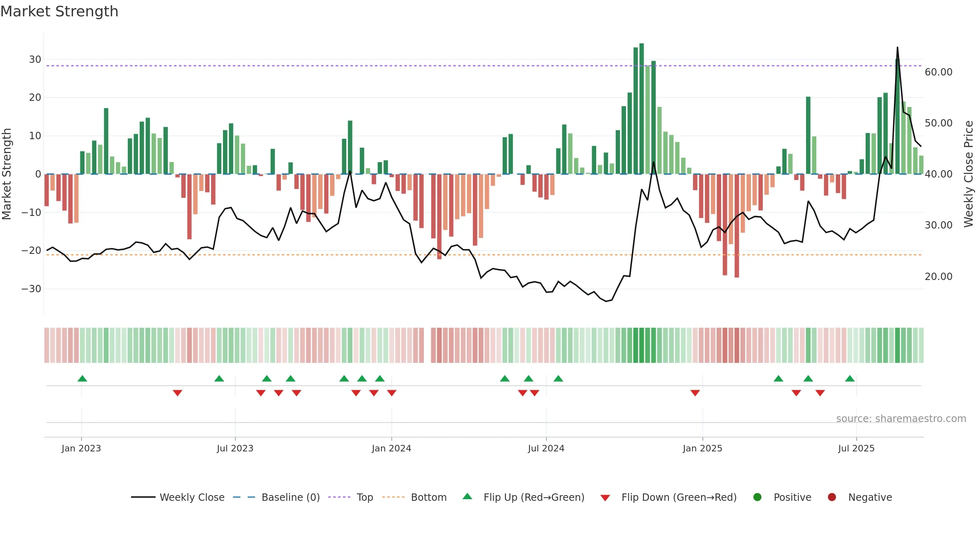Screen dimensions: 980x551
Task: Click the 50.00 price axis label
Action: pyautogui.click(x=939, y=123)
